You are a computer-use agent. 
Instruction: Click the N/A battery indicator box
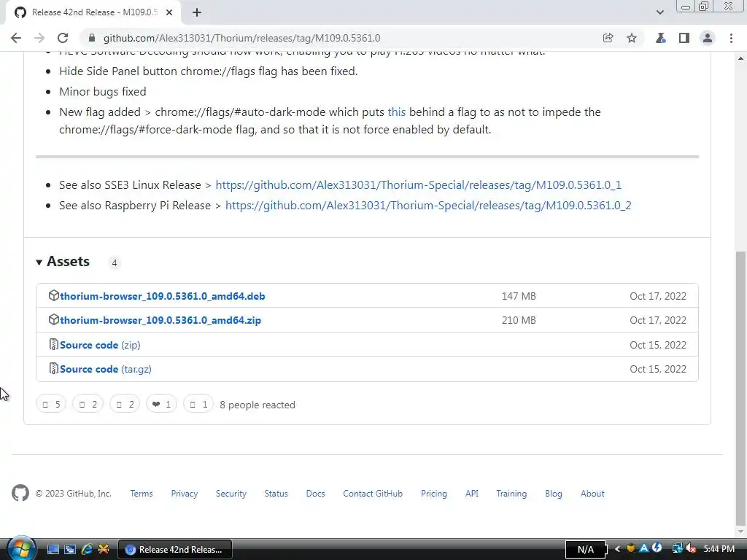[x=586, y=550]
